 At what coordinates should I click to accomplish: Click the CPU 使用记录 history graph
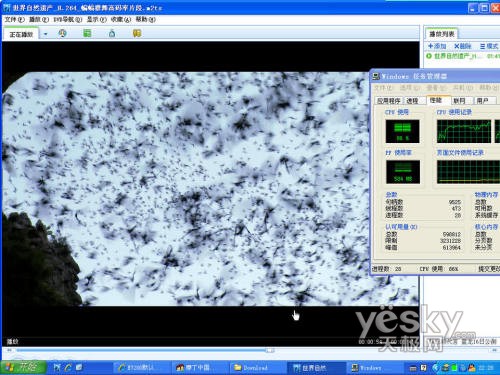click(464, 132)
